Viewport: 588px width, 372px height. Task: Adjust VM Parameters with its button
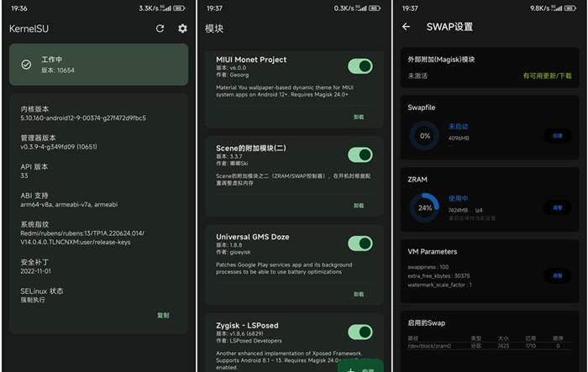[x=557, y=275]
